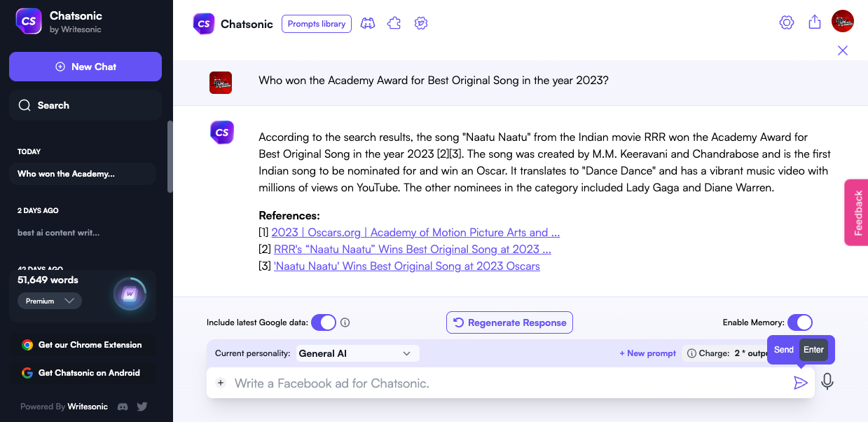The width and height of the screenshot is (868, 422).
Task: Click the Twitter icon in the sidebar footer
Action: pos(142,407)
